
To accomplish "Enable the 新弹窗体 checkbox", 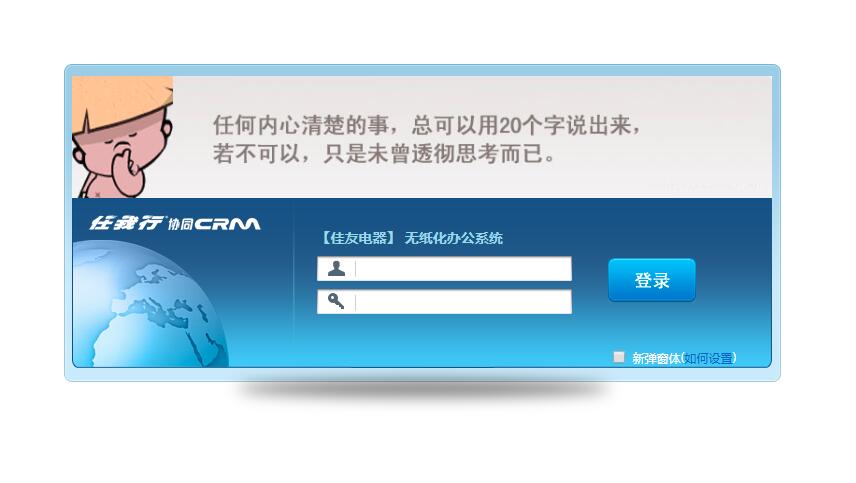I will click(619, 357).
